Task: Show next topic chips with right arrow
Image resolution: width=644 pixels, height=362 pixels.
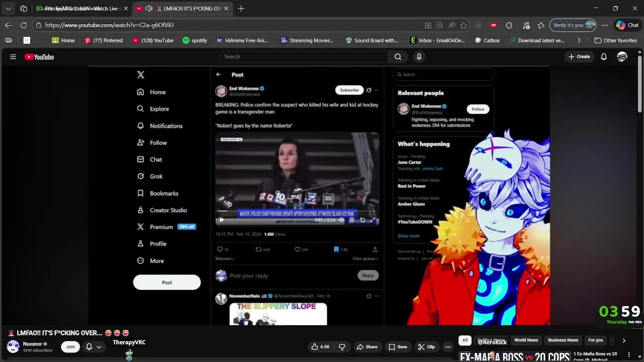Action: 624,340
